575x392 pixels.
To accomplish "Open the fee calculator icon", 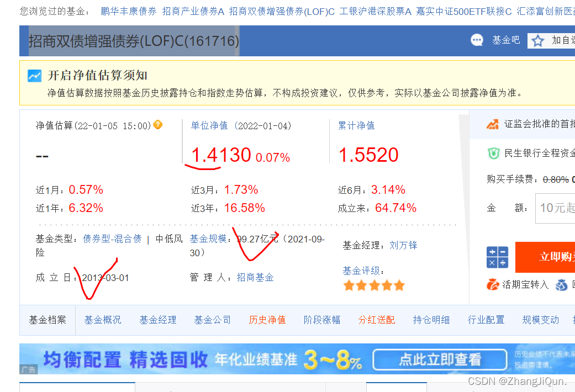I will [x=497, y=257].
